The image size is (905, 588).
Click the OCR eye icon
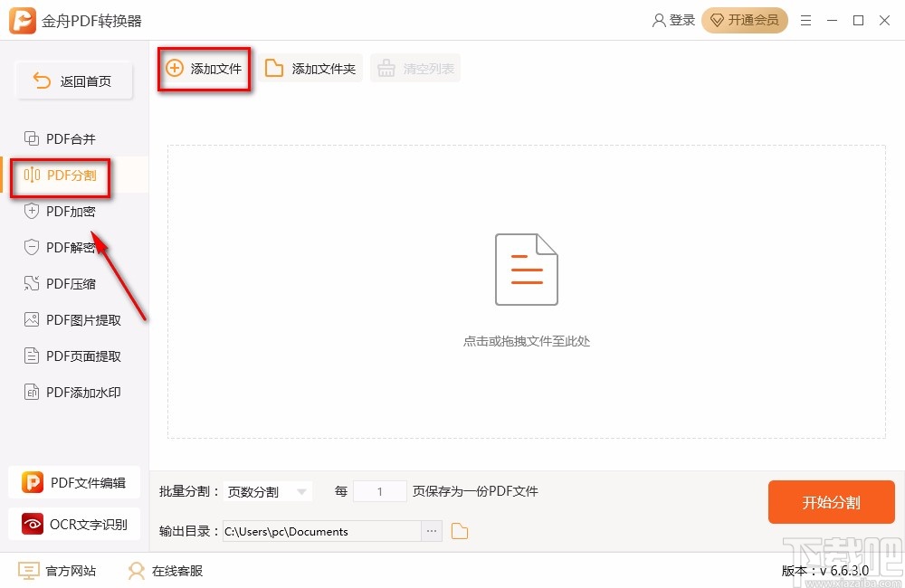33,524
